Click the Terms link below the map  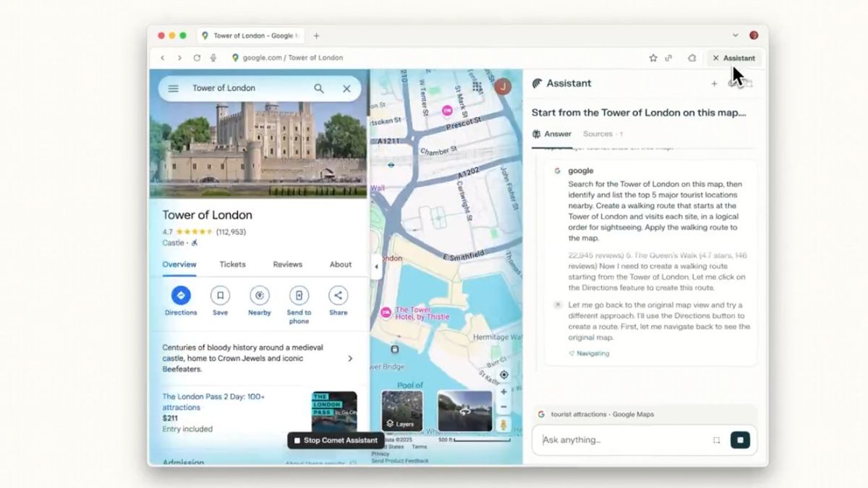tap(420, 448)
